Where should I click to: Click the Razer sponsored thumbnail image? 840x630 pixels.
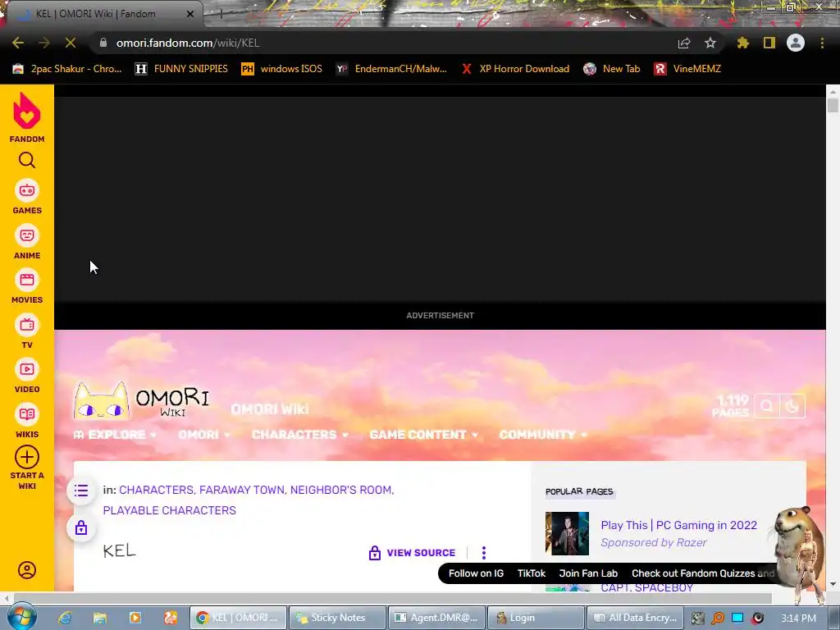click(567, 533)
